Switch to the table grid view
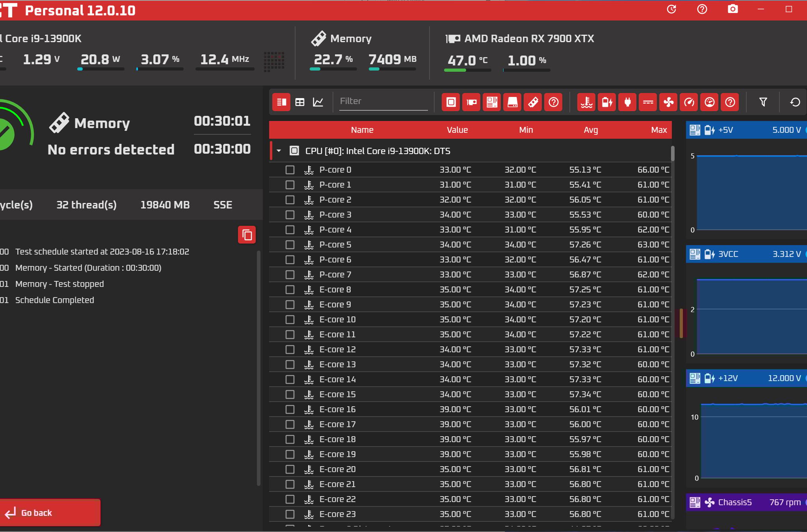Image resolution: width=807 pixels, height=532 pixels. click(x=300, y=102)
